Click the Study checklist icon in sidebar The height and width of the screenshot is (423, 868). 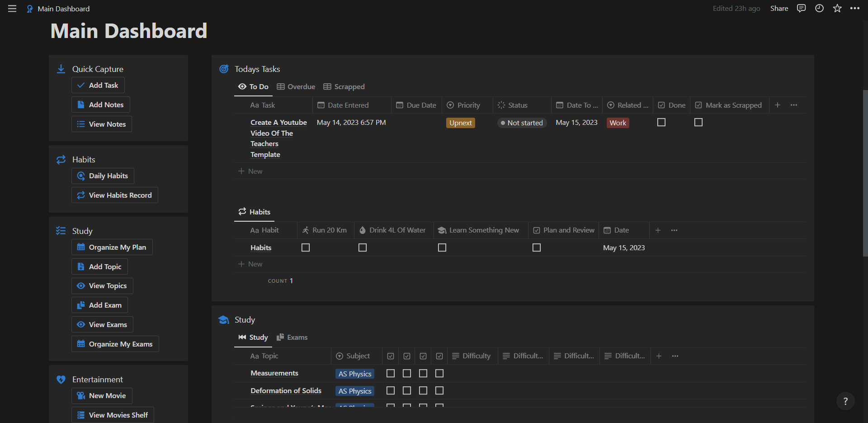pyautogui.click(x=61, y=231)
